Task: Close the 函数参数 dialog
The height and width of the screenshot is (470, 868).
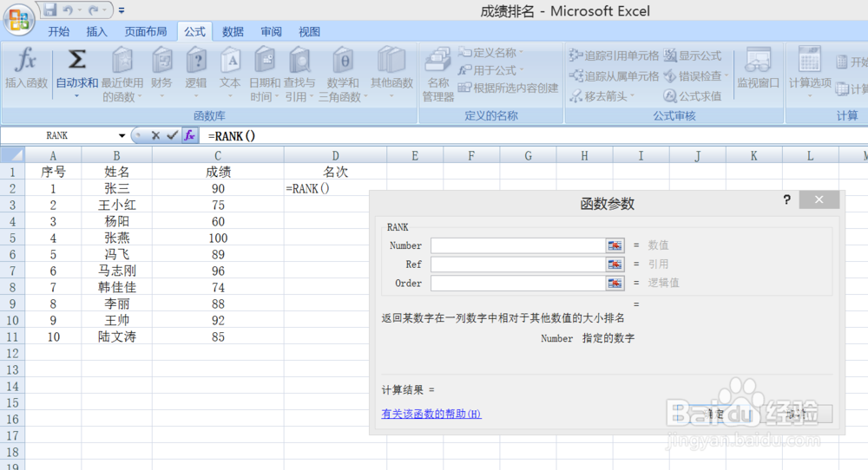Action: (819, 199)
